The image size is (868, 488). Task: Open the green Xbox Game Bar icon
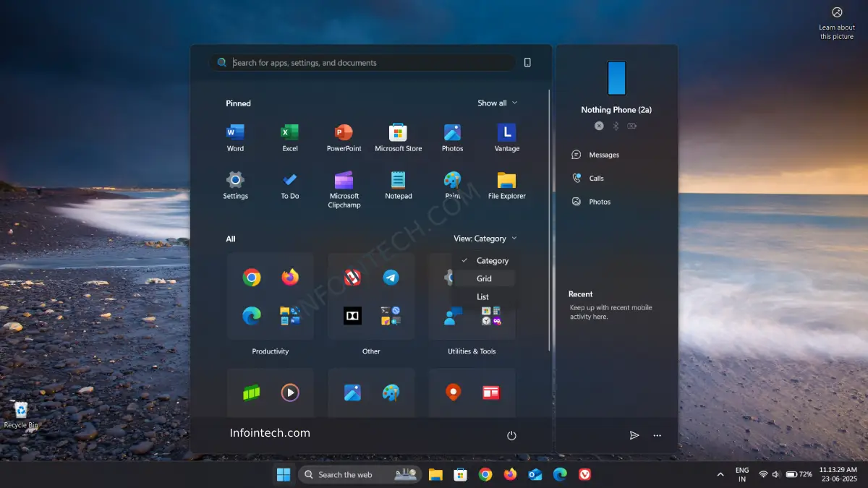pos(252,393)
